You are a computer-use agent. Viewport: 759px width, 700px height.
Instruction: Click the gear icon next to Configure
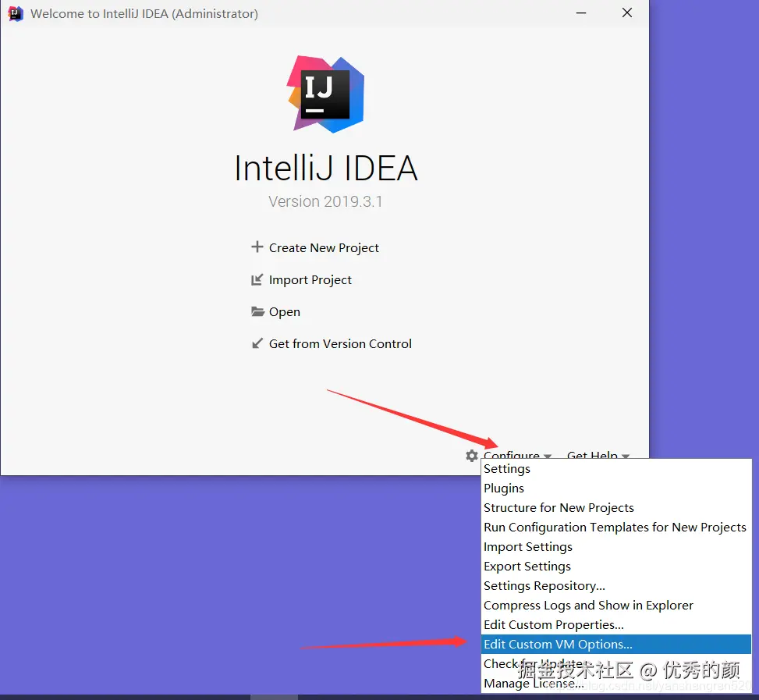(x=471, y=455)
